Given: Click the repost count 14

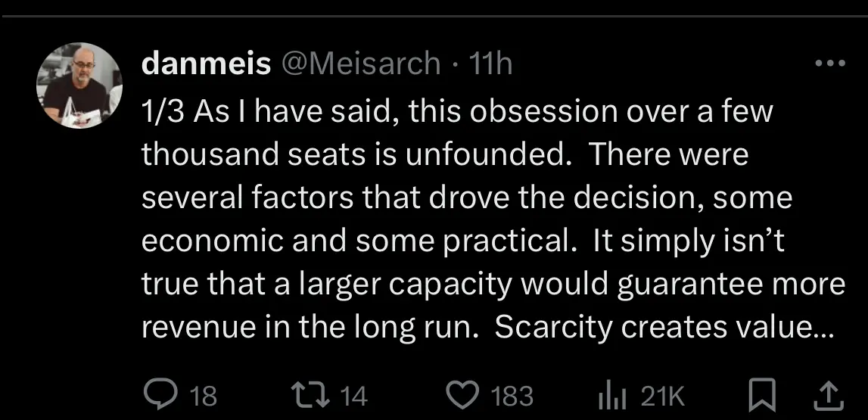Looking at the screenshot, I should [353, 396].
